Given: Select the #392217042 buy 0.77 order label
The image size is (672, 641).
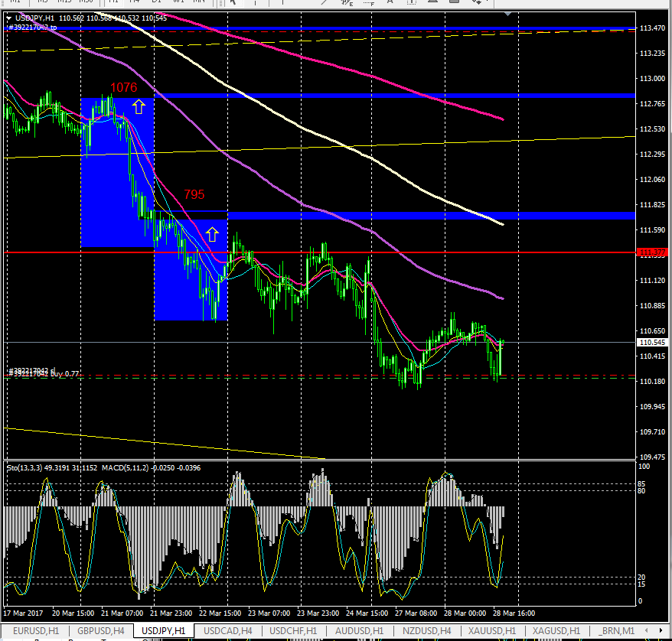Looking at the screenshot, I should 44,374.
